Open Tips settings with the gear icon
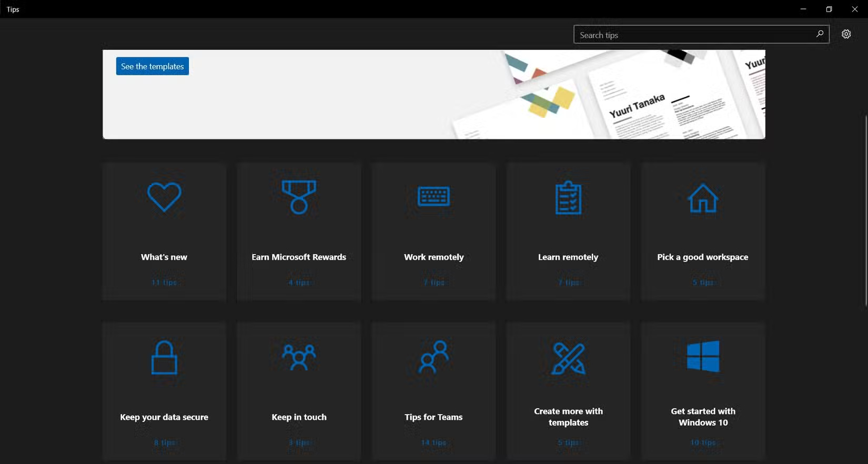This screenshot has height=464, width=868. pos(846,34)
